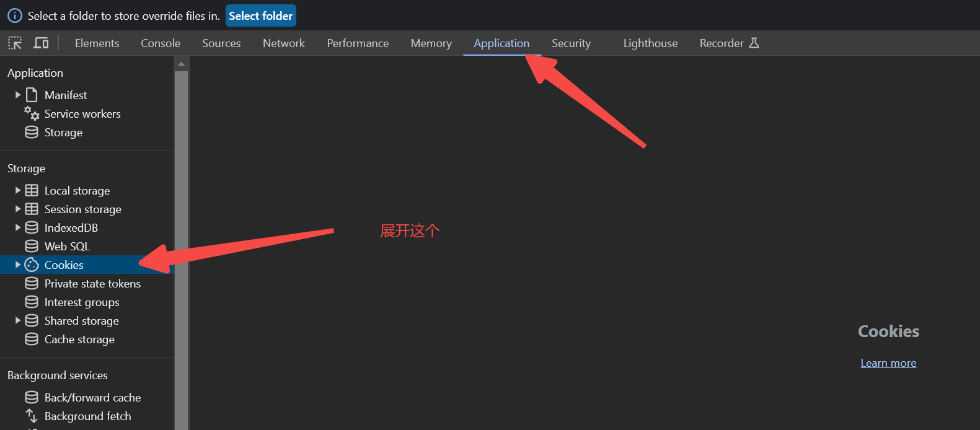Click the Session storage table icon
Screen dimensions: 980x430
(x=32, y=209)
